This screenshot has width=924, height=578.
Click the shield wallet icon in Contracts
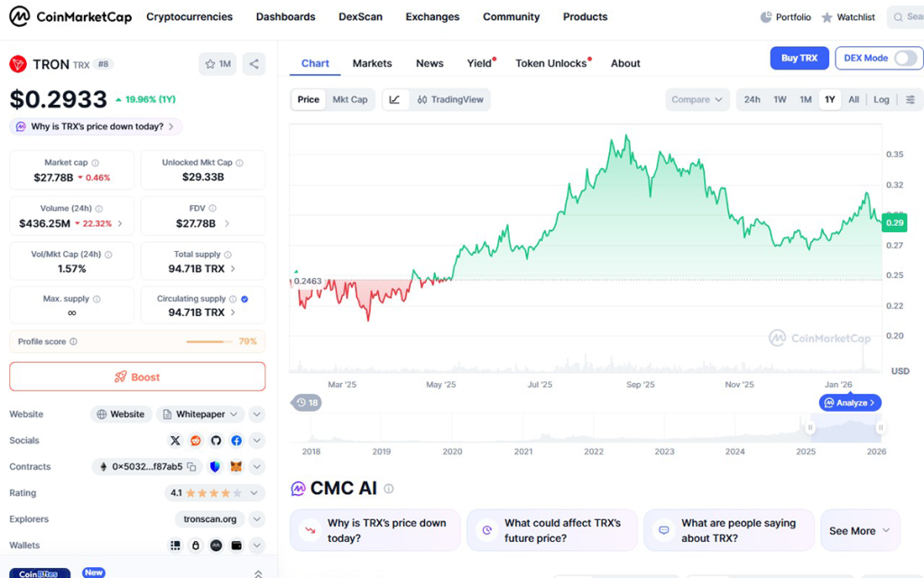click(215, 467)
